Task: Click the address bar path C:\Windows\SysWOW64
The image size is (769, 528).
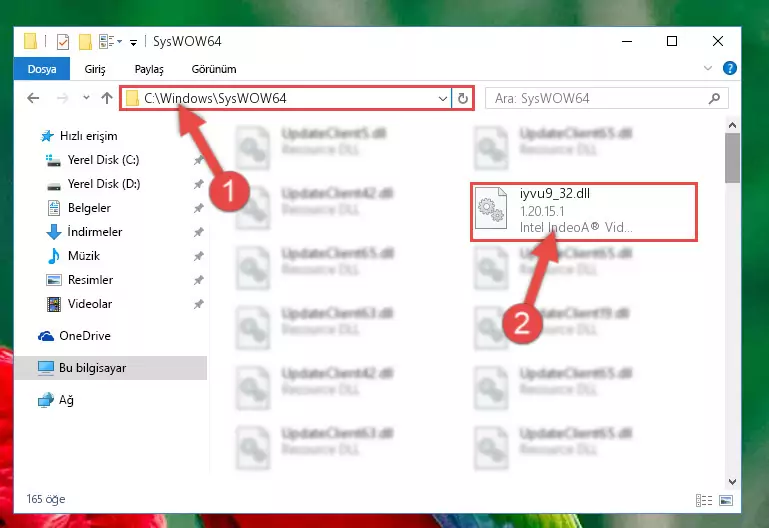Action: [215, 98]
